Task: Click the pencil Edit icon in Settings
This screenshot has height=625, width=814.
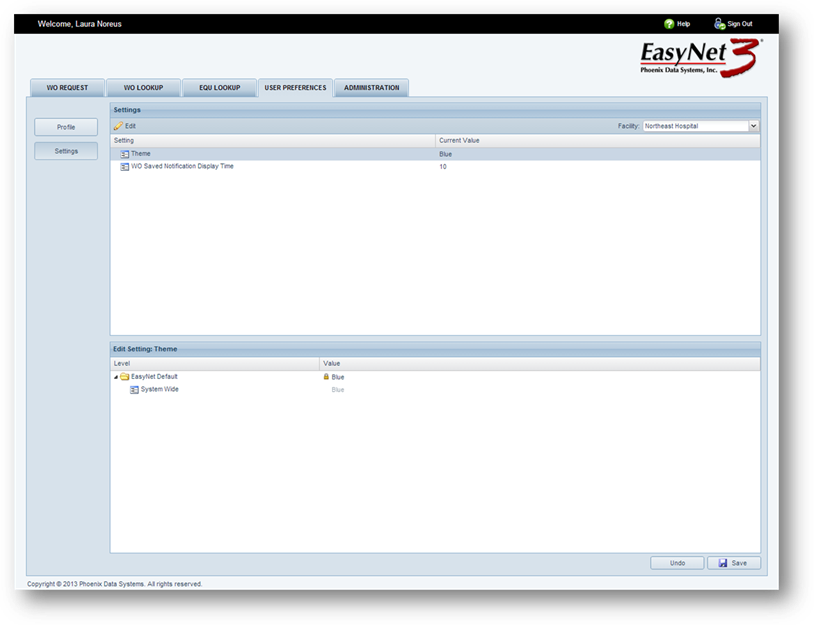Action: click(x=118, y=126)
